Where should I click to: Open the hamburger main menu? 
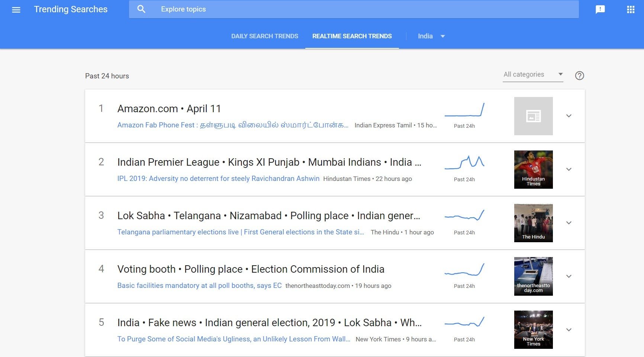pos(16,10)
